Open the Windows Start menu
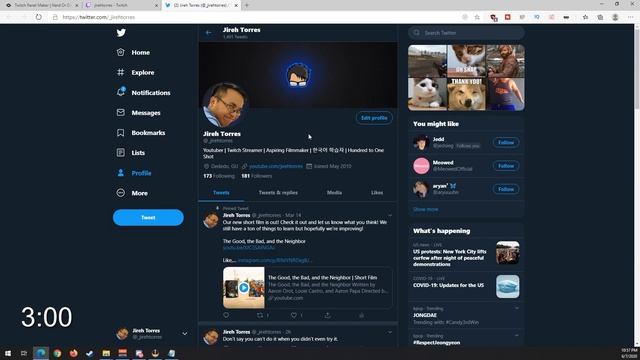Image resolution: width=640 pixels, height=360 pixels. pyautogui.click(x=8, y=353)
